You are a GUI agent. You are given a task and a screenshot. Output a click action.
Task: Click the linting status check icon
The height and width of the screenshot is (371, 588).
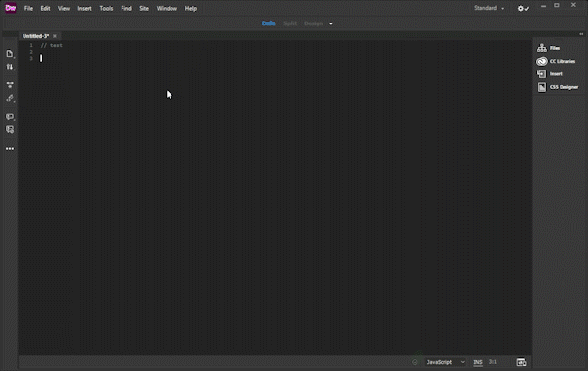pyautogui.click(x=415, y=362)
